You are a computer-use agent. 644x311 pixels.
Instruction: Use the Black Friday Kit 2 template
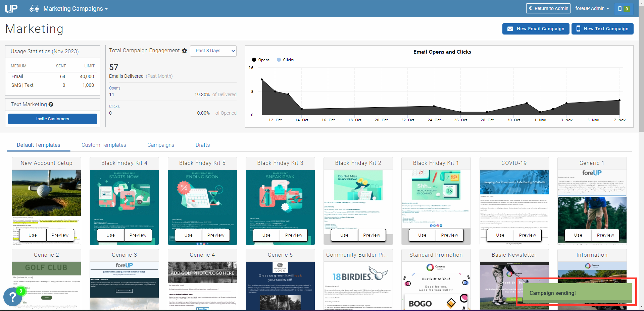(x=344, y=235)
